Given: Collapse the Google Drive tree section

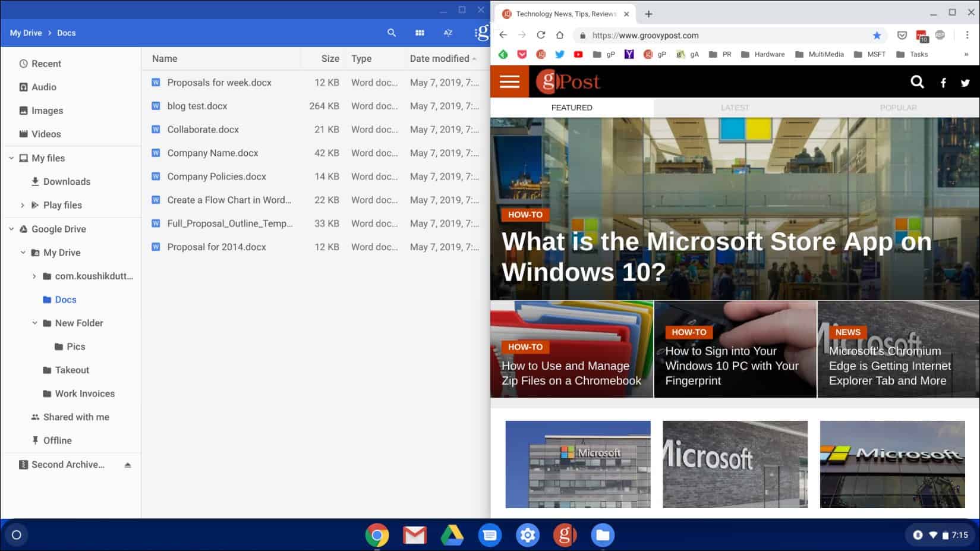Looking at the screenshot, I should pos(11,229).
